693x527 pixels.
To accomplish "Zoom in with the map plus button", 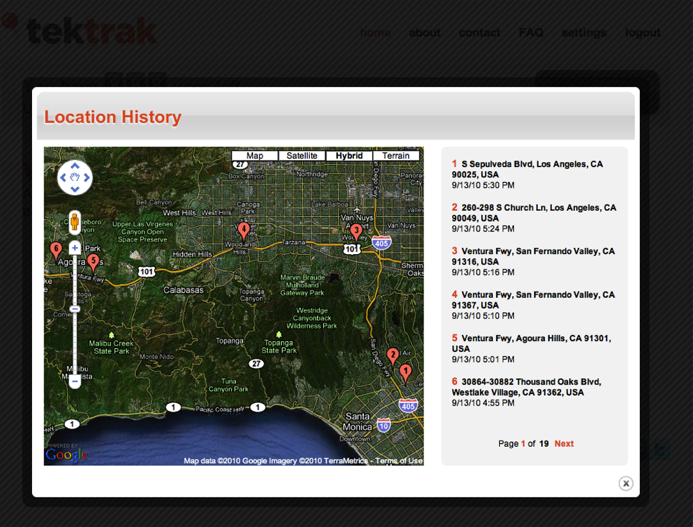I will 75,247.
